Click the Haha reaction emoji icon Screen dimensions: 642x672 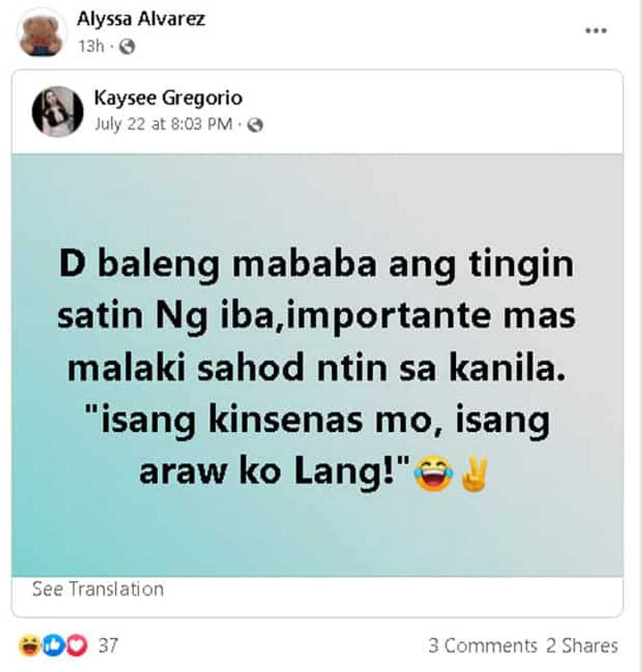(x=30, y=646)
